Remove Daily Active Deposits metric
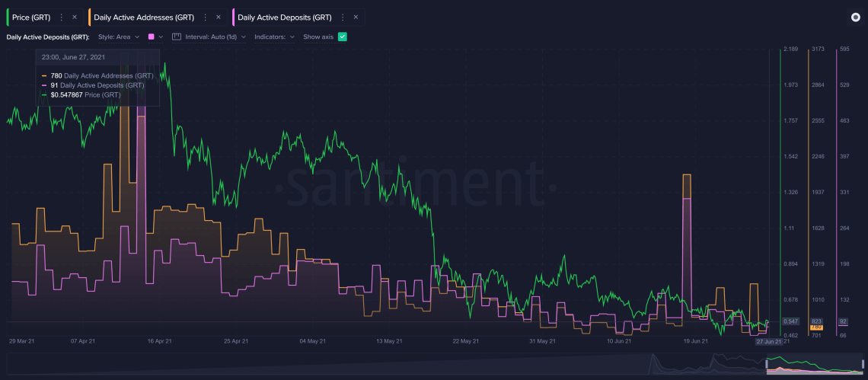The image size is (868, 380). point(356,17)
